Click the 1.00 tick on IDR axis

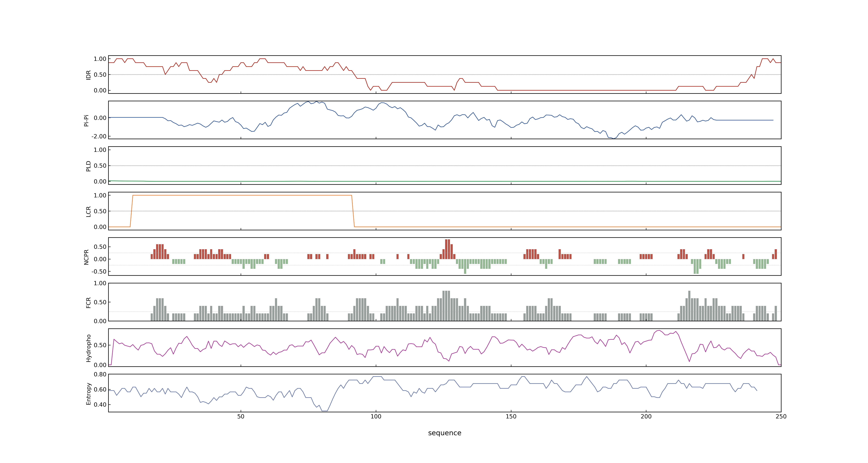(x=100, y=59)
